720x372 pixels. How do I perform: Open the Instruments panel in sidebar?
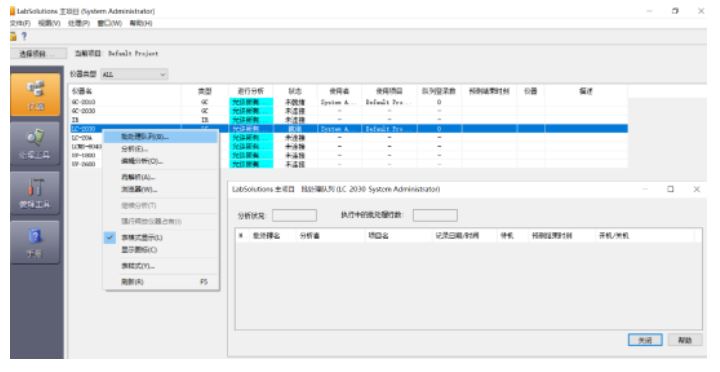[35, 95]
